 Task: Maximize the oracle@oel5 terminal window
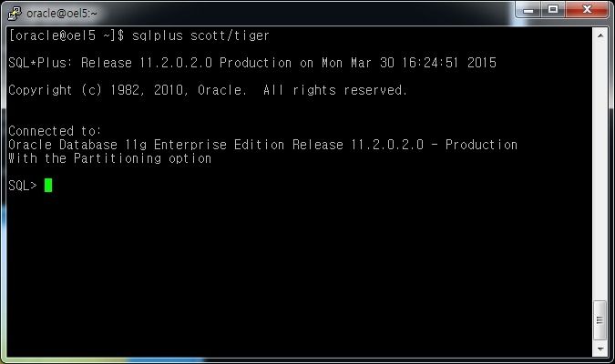click(x=553, y=9)
